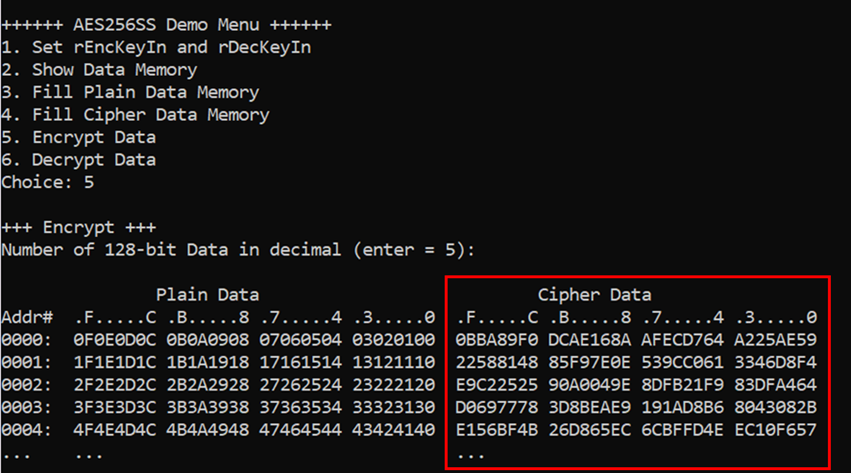Select menu option 1 Set rEncKeyIn and rDecKeyIn

pyautogui.click(x=156, y=48)
